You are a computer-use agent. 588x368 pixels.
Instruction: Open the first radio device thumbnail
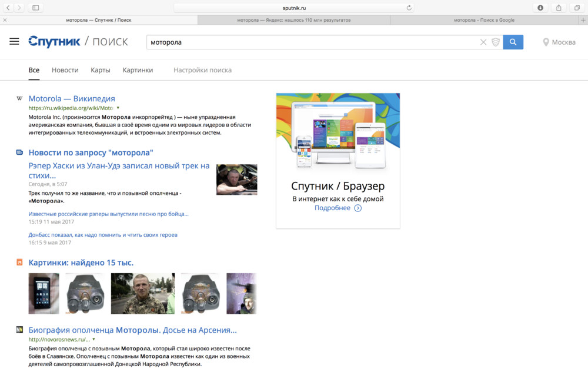tap(85, 293)
